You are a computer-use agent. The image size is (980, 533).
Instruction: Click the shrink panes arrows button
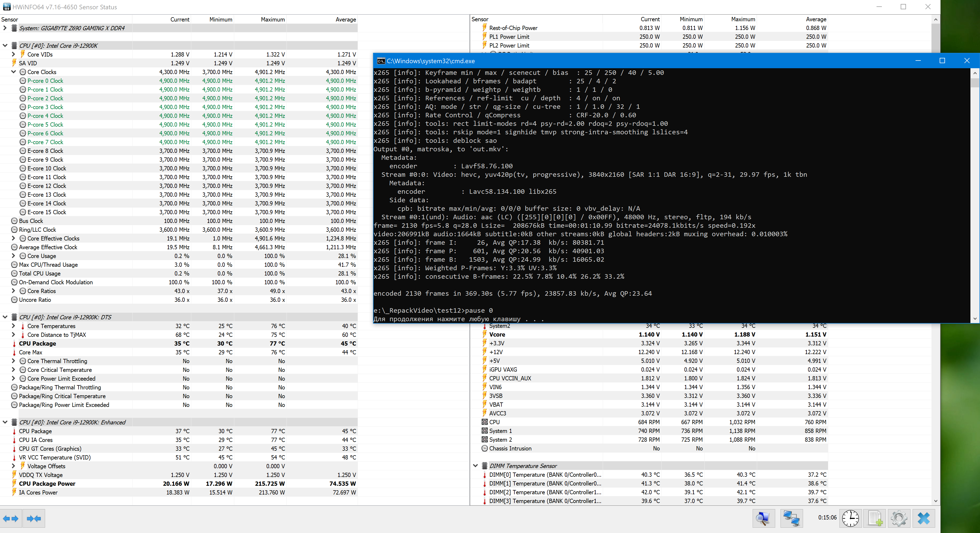tap(34, 518)
